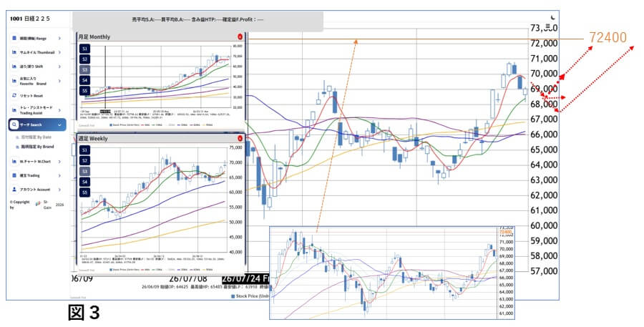Expand the Range menu chevron
Viewport: 644px width, 327px height.
pyautogui.click(x=59, y=38)
